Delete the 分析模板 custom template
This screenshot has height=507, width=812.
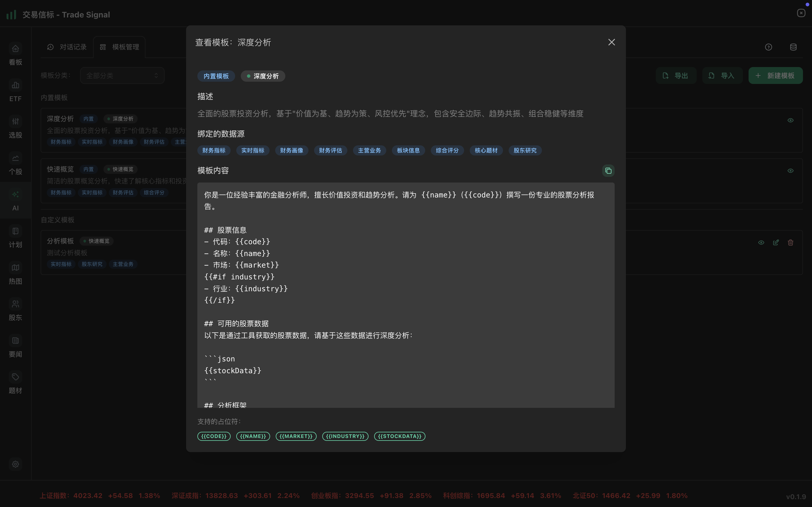click(x=790, y=242)
